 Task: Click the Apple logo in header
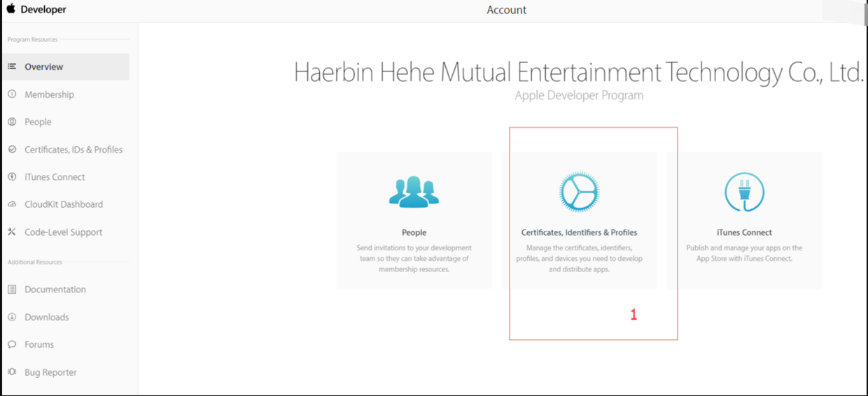click(10, 9)
